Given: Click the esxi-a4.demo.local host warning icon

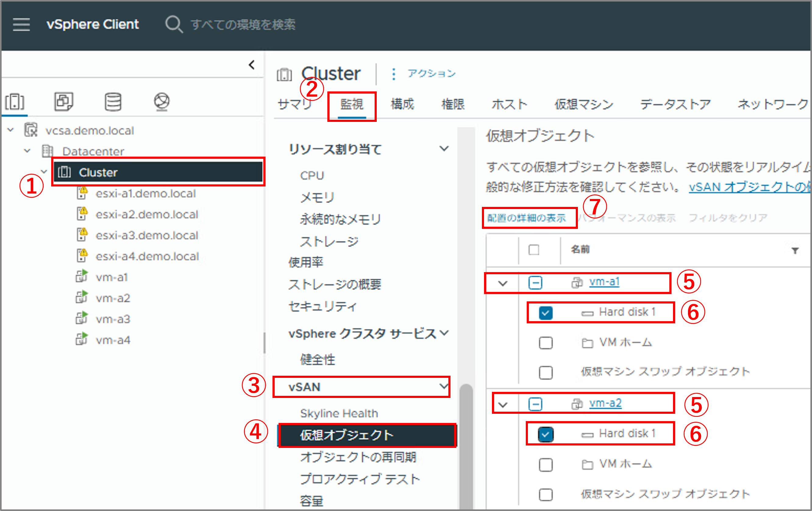Looking at the screenshot, I should point(82,256).
